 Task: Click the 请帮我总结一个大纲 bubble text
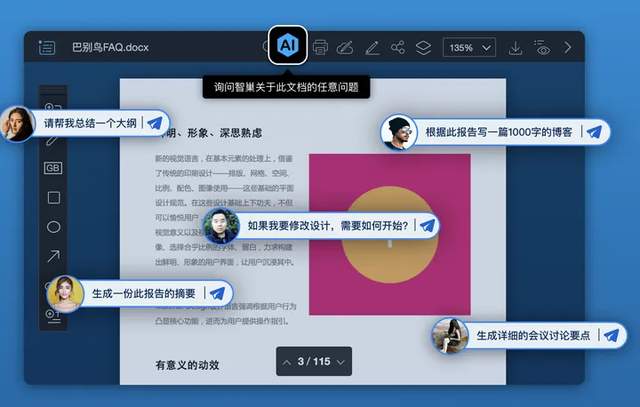pos(90,123)
